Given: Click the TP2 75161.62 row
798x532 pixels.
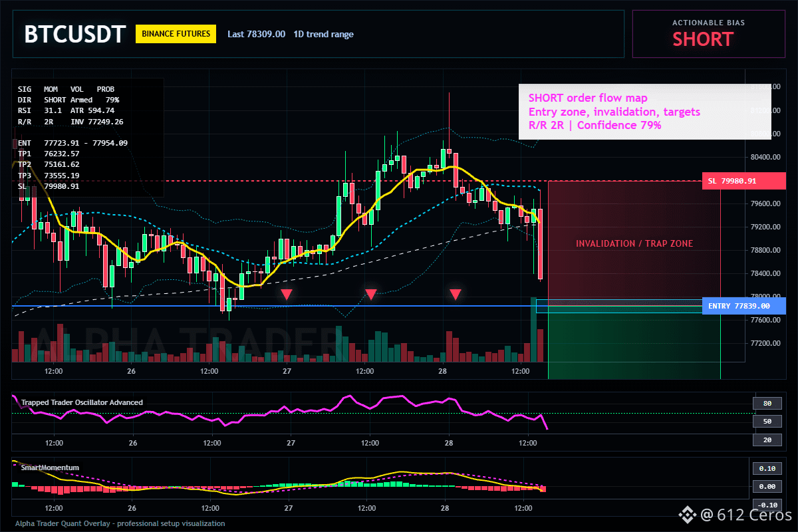Looking at the screenshot, I should (49, 164).
